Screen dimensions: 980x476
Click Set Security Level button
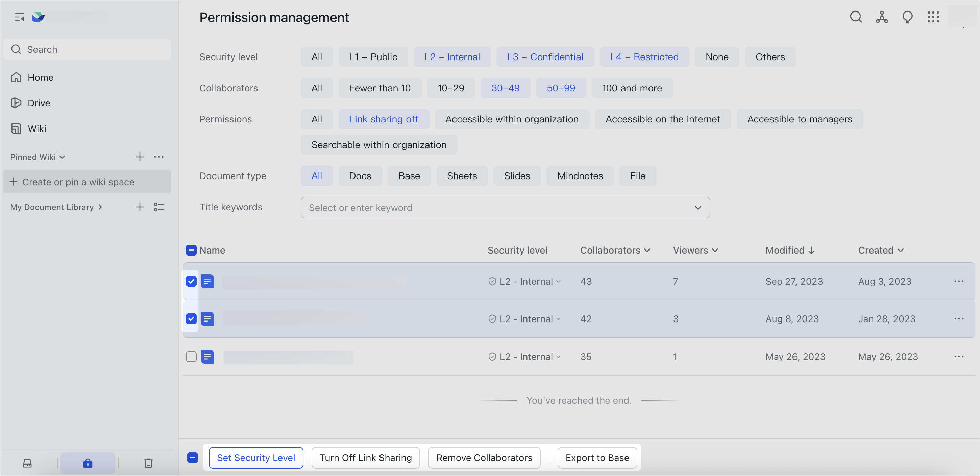(x=256, y=458)
